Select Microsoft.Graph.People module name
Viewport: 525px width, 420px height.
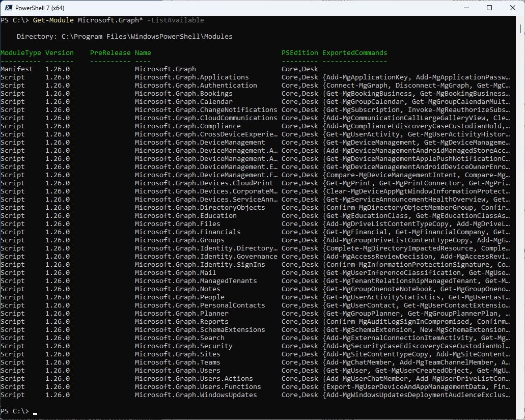[179, 297]
